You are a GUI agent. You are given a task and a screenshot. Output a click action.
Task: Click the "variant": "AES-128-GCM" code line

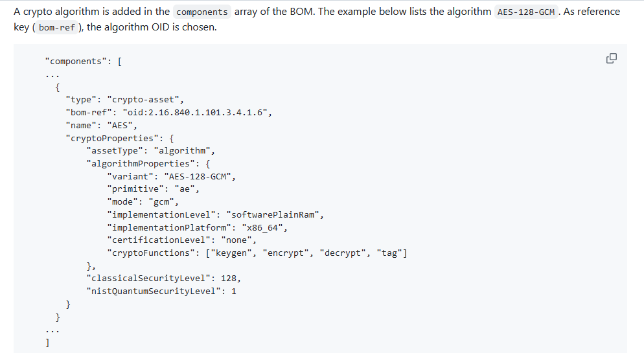tap(172, 176)
